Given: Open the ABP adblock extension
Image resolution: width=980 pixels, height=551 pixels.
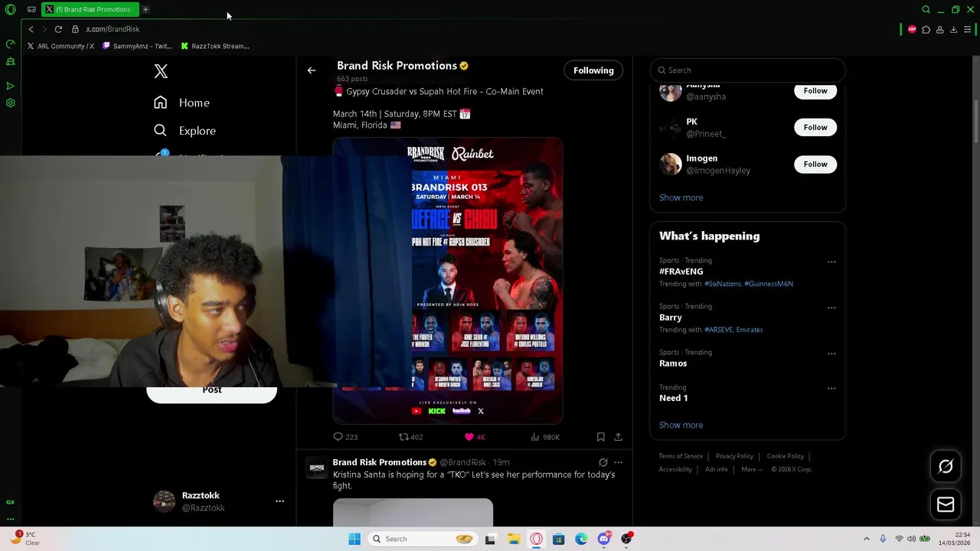Looking at the screenshot, I should click(x=912, y=29).
